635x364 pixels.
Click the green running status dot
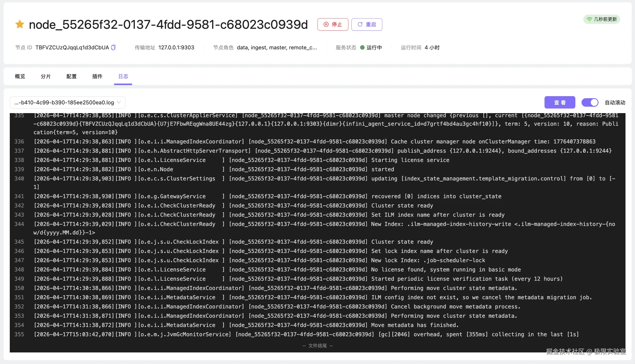click(362, 48)
